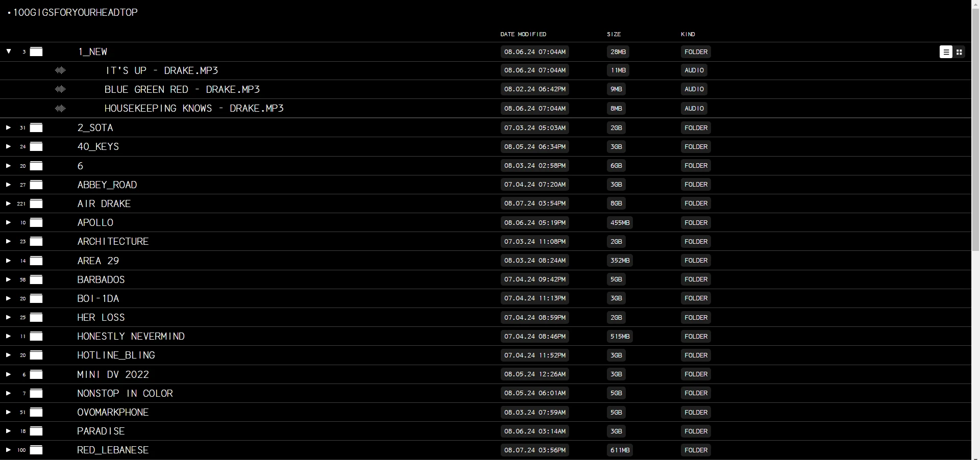Play HOUSEKEEPING KNOWS - DRAKE.MP3
Screen dimensions: 980x460
pyautogui.click(x=194, y=108)
